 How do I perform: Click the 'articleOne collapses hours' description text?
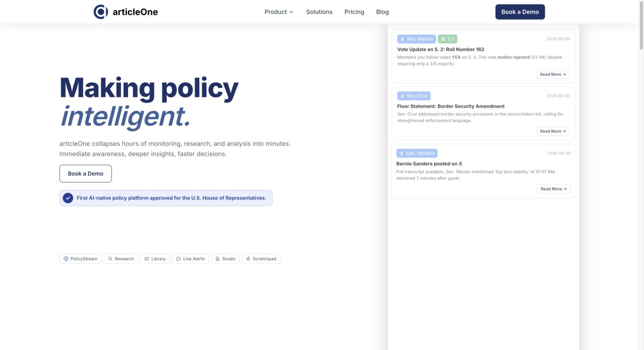click(175, 149)
